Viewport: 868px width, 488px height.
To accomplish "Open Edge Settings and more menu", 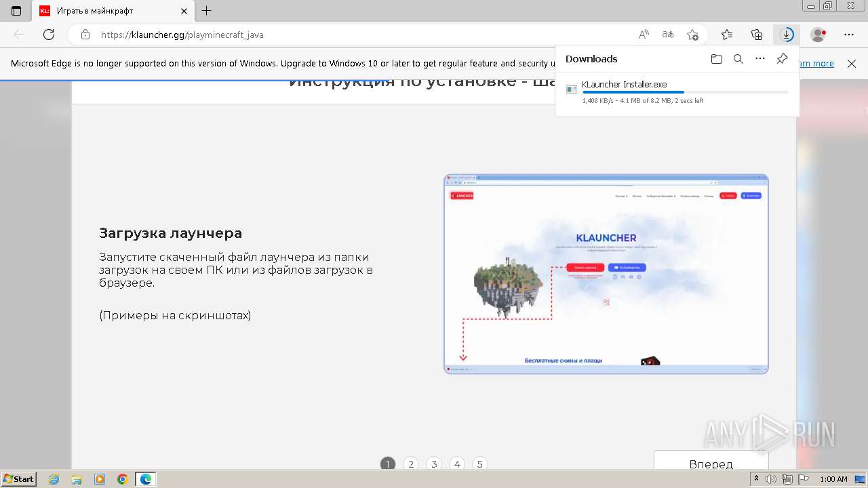I will [849, 35].
